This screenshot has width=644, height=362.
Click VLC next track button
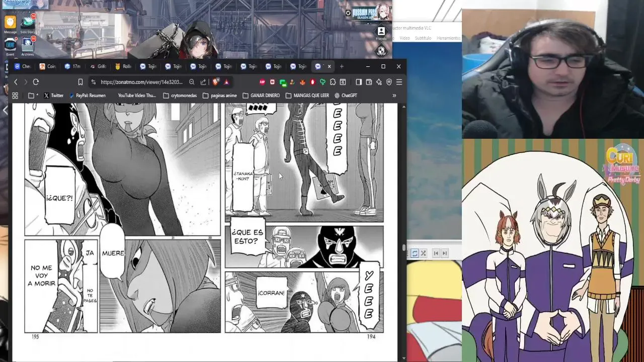pyautogui.click(x=445, y=253)
